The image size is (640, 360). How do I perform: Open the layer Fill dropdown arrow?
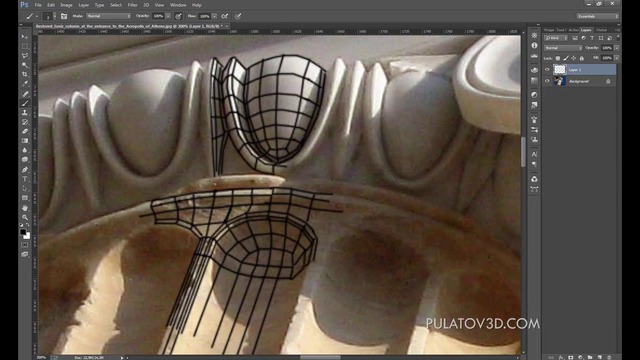[617, 58]
